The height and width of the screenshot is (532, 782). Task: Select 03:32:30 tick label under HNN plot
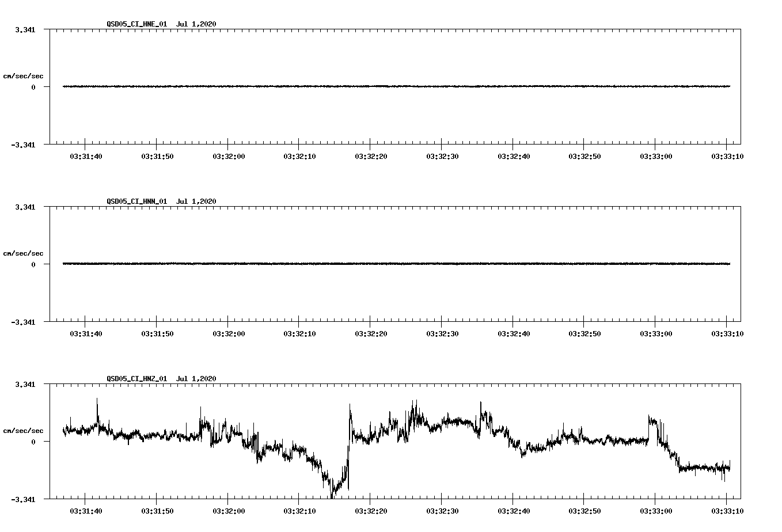(x=442, y=333)
